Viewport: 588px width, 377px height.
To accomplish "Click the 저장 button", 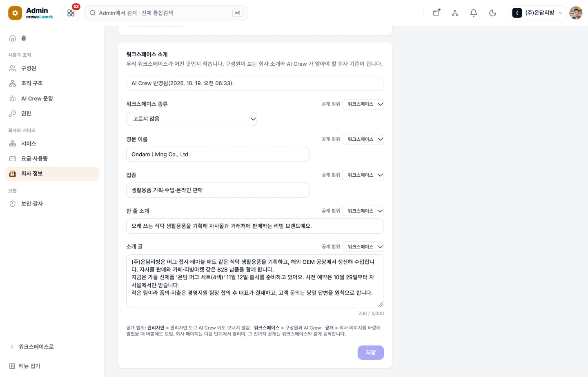I will [x=371, y=353].
